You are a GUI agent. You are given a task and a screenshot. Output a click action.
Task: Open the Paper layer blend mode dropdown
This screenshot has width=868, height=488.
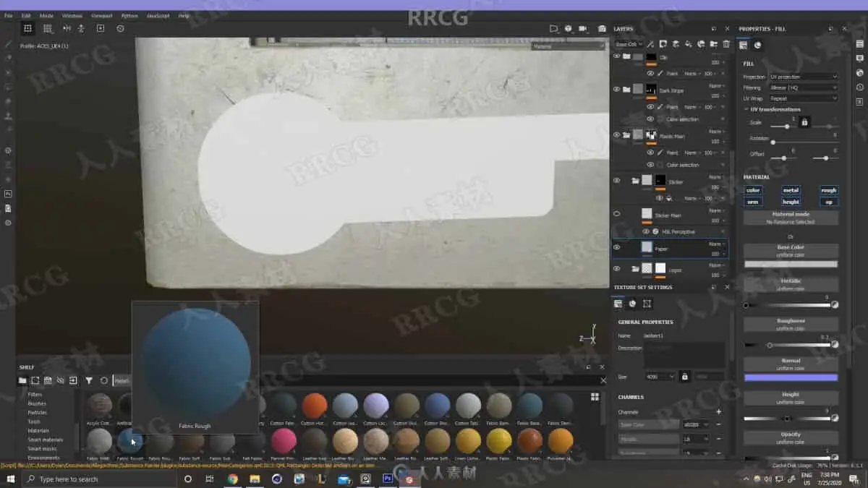coord(716,244)
